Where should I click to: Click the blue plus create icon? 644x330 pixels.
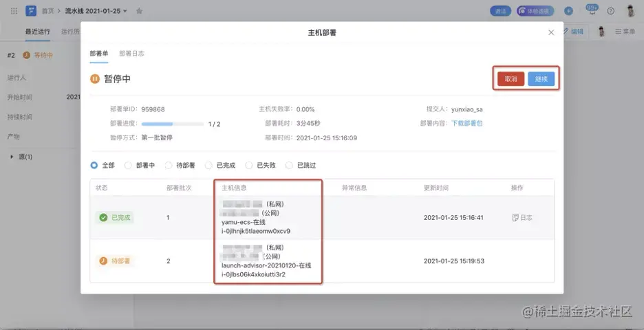(568, 11)
